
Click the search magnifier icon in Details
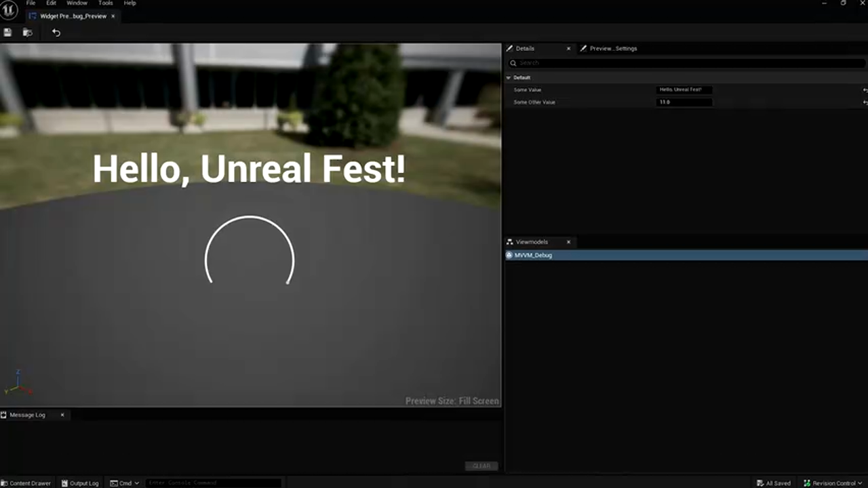tap(513, 63)
